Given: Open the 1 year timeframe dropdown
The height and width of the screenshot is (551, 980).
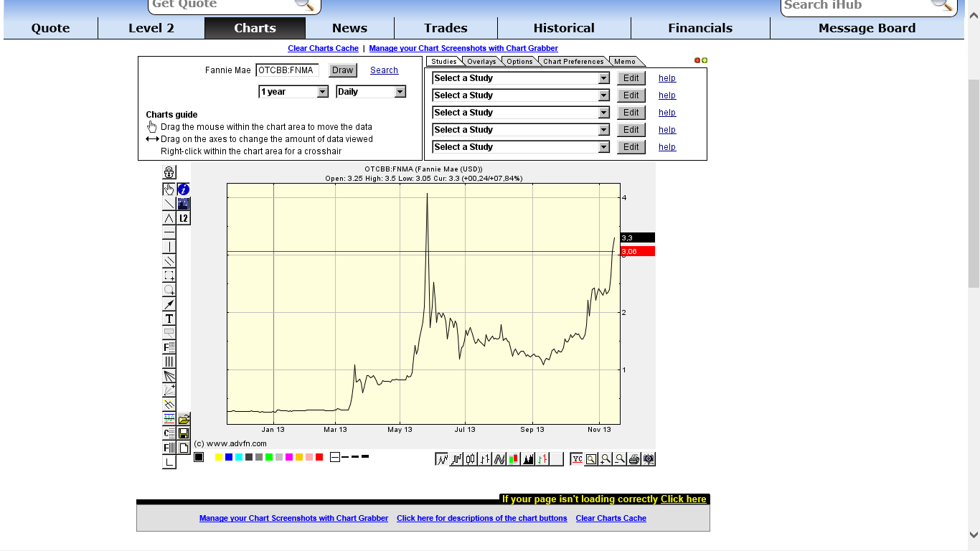Looking at the screenshot, I should click(x=293, y=92).
